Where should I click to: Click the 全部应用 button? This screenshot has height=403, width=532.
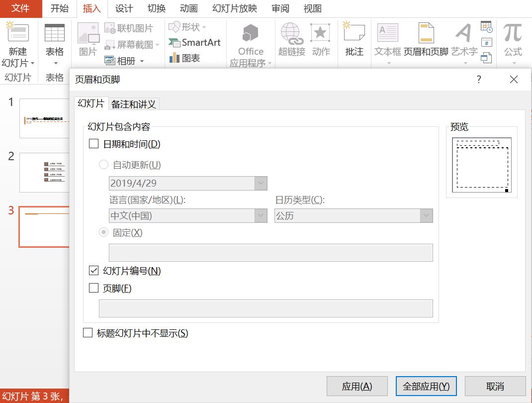pyautogui.click(x=426, y=386)
